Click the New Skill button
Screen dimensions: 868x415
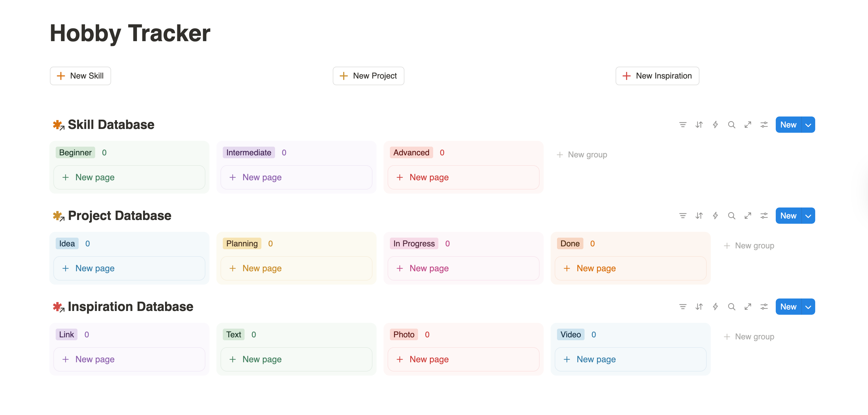[80, 76]
